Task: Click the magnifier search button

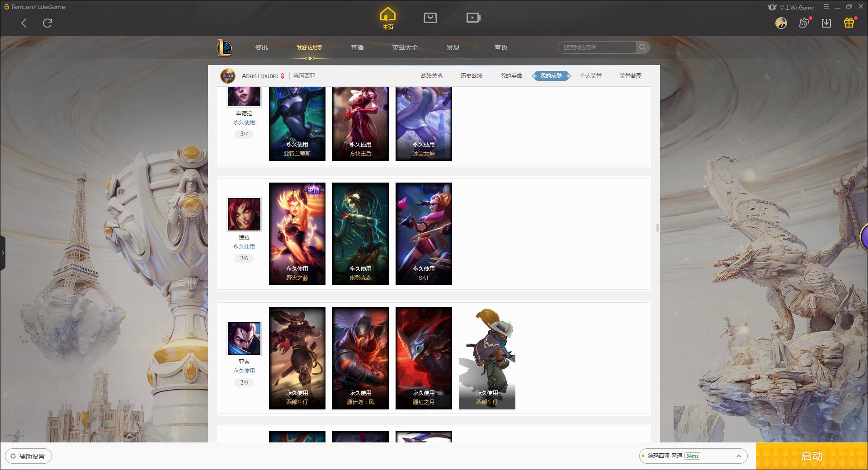Action: (642, 47)
